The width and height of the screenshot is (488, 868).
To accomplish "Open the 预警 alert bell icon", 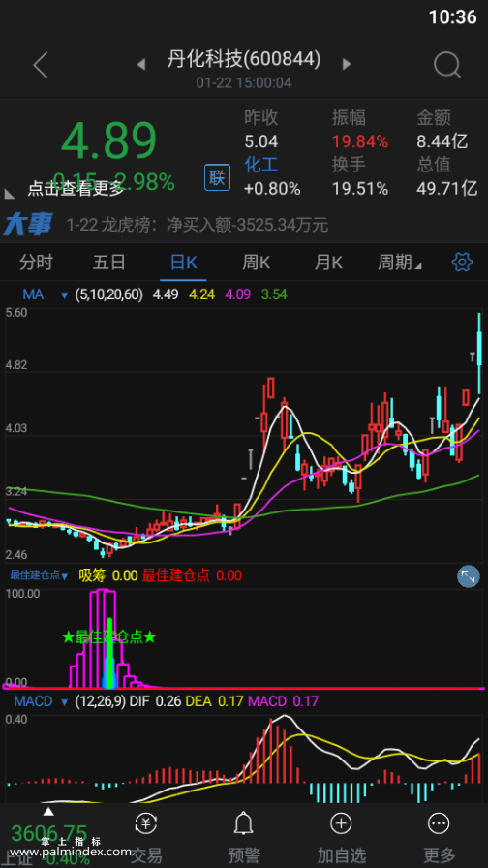I will [243, 824].
